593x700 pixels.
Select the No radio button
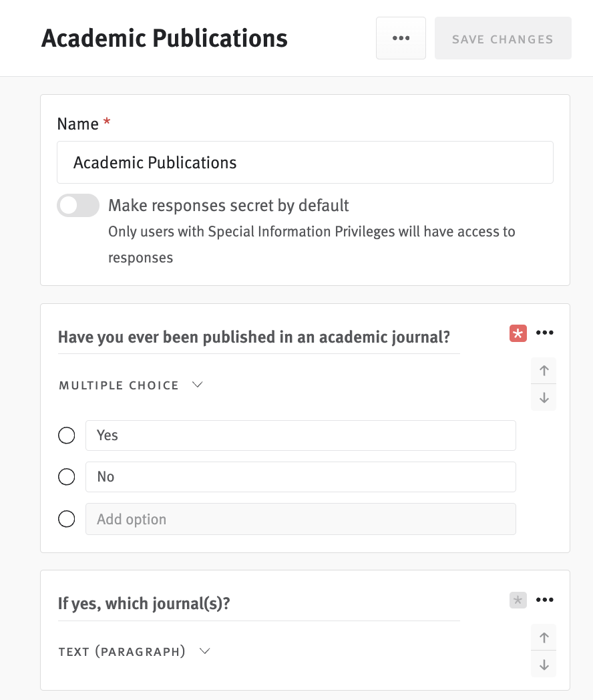point(67,477)
